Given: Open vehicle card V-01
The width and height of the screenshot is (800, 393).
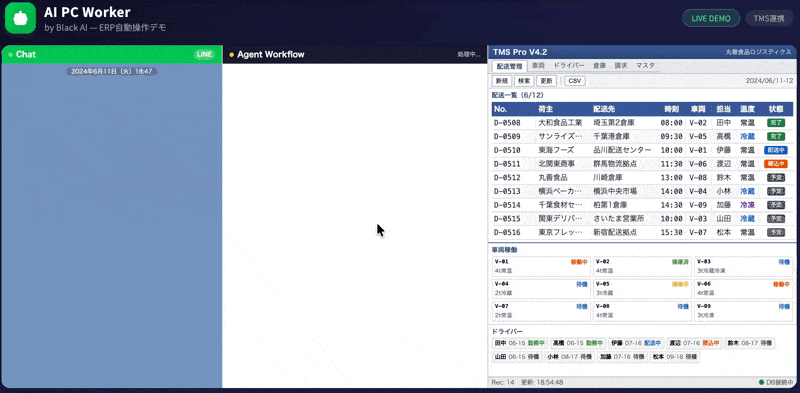Looking at the screenshot, I should [x=541, y=266].
